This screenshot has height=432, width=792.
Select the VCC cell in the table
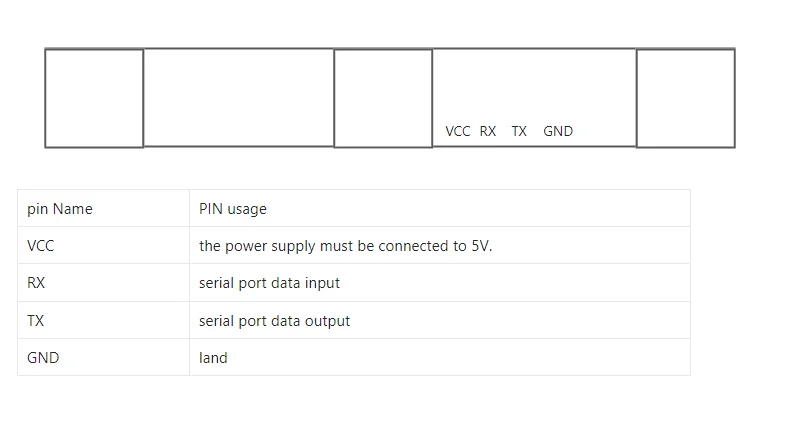pyautogui.click(x=41, y=246)
